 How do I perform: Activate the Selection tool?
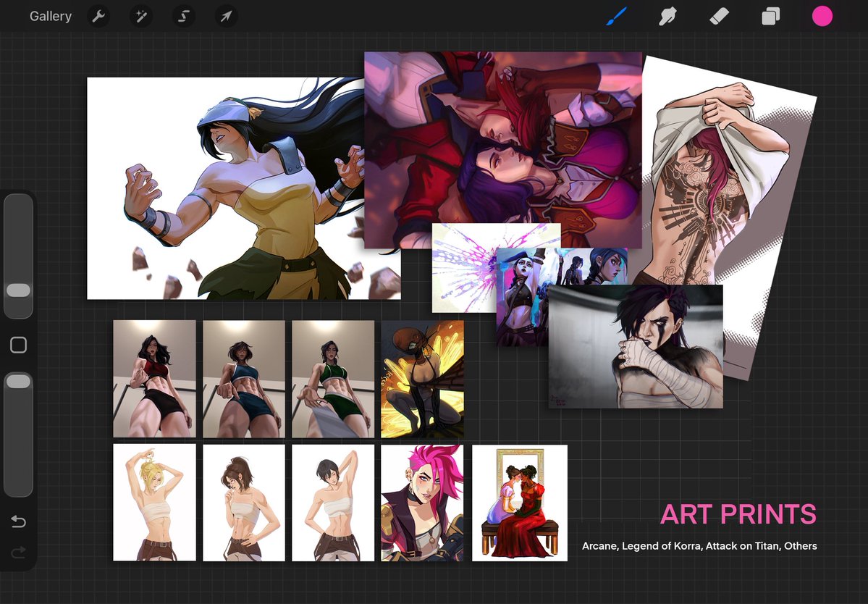coord(183,16)
